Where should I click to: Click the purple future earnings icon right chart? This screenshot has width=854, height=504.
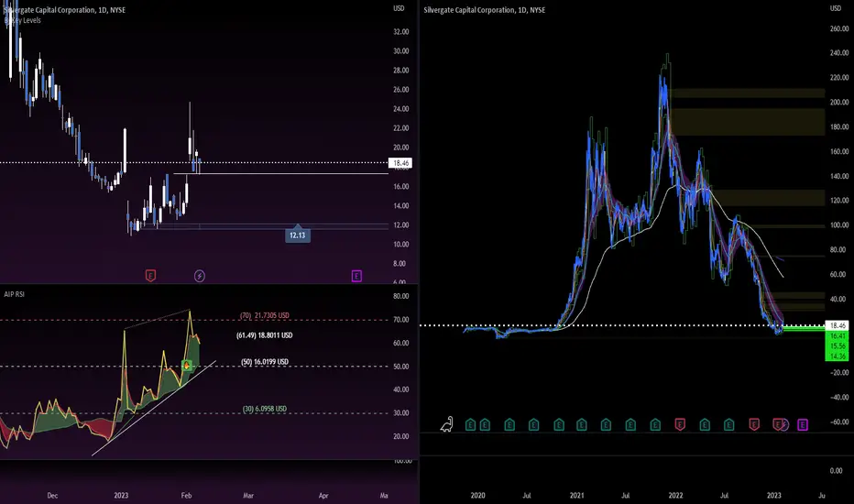[x=803, y=424]
